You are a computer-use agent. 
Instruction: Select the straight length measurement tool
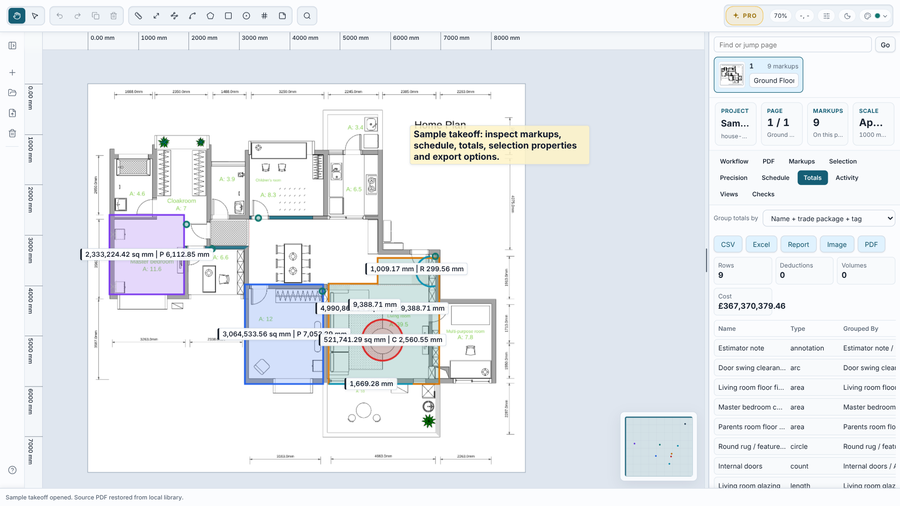click(x=156, y=16)
